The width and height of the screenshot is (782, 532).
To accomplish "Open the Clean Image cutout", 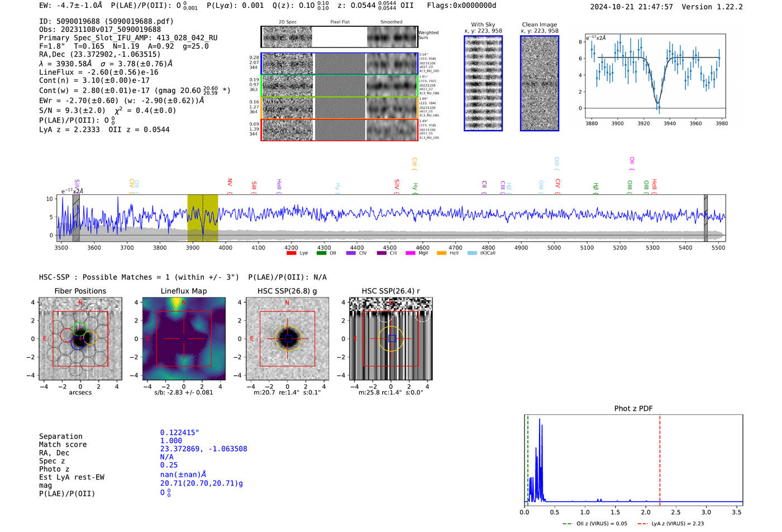I will [x=540, y=83].
